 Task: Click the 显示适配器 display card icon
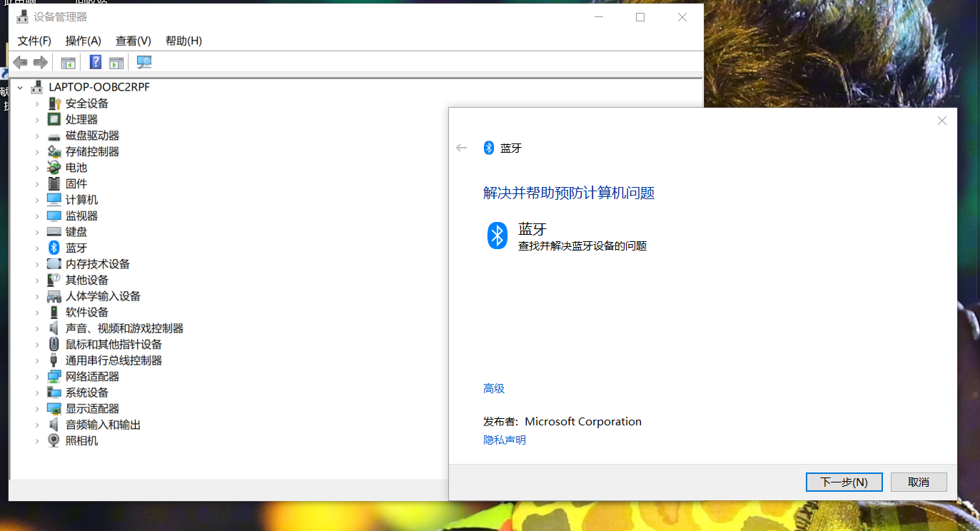(x=54, y=408)
